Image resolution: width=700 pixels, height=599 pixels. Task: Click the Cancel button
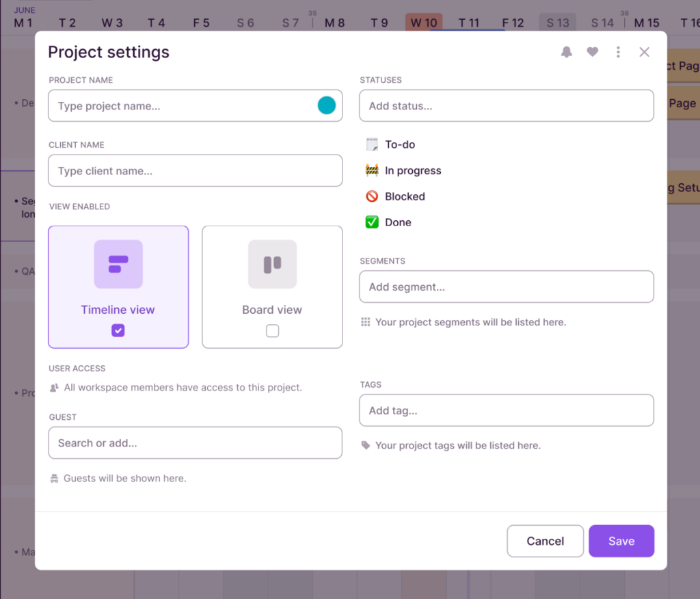click(x=545, y=541)
